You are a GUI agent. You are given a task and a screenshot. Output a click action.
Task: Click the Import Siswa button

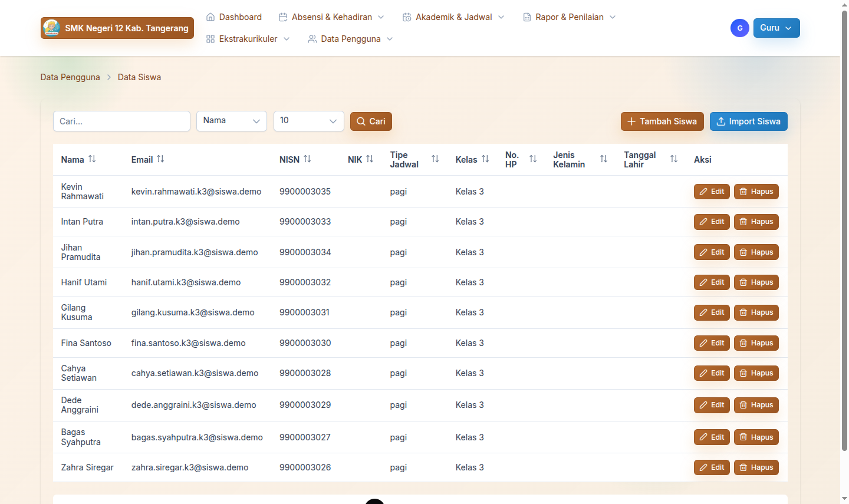coord(748,121)
